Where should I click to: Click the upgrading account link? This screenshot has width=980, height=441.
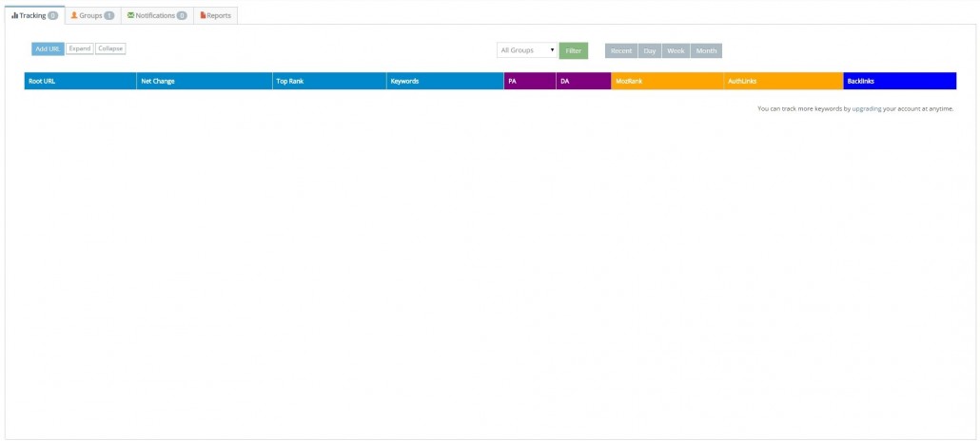tap(866, 108)
